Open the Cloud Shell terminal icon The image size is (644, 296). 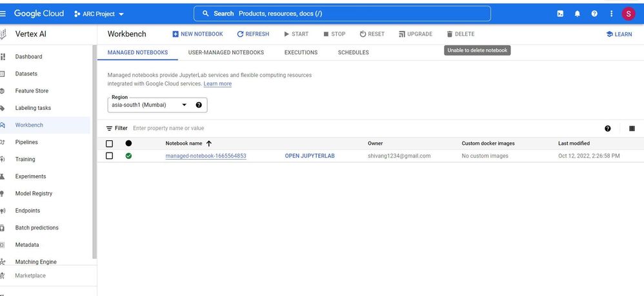click(x=560, y=14)
